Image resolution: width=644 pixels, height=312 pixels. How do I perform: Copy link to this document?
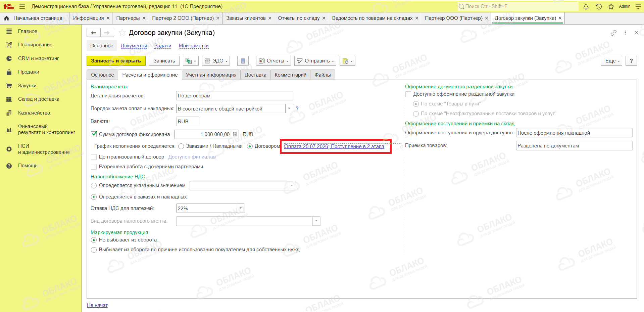pos(613,33)
